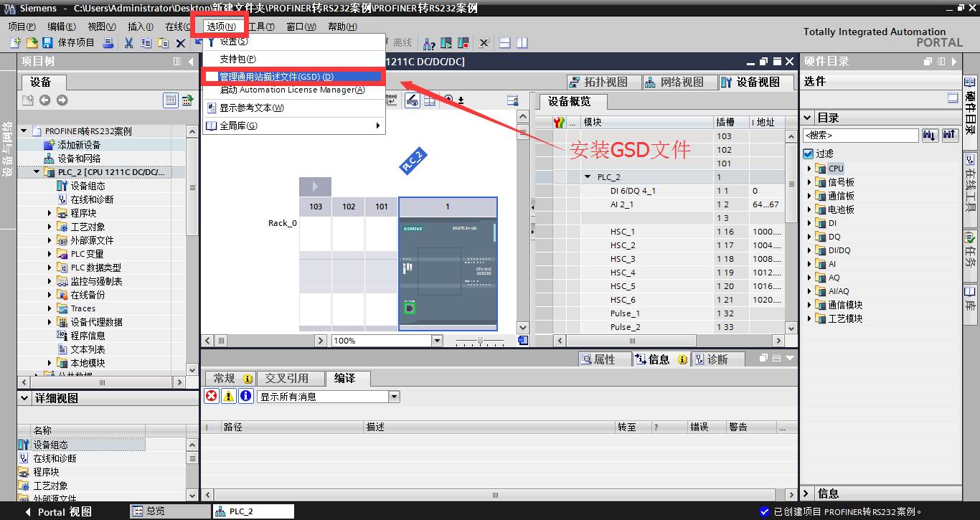Click the Portal 视图 button

(59, 511)
